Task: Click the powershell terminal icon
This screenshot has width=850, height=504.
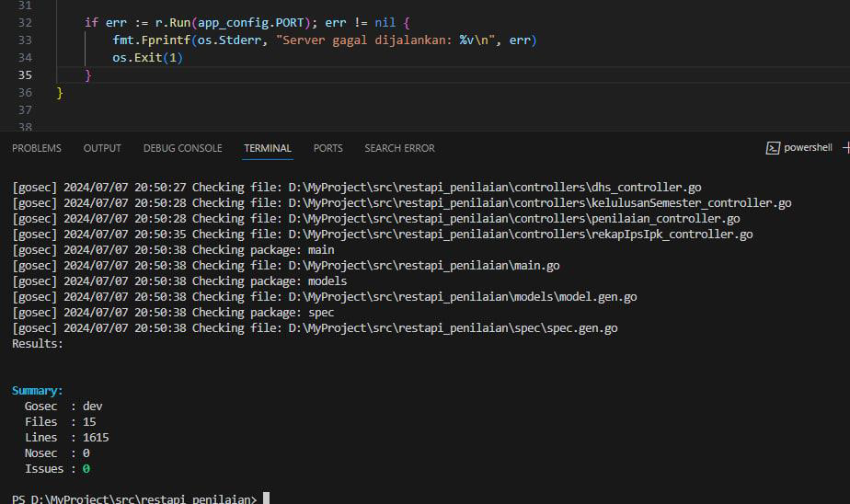Action: click(774, 148)
